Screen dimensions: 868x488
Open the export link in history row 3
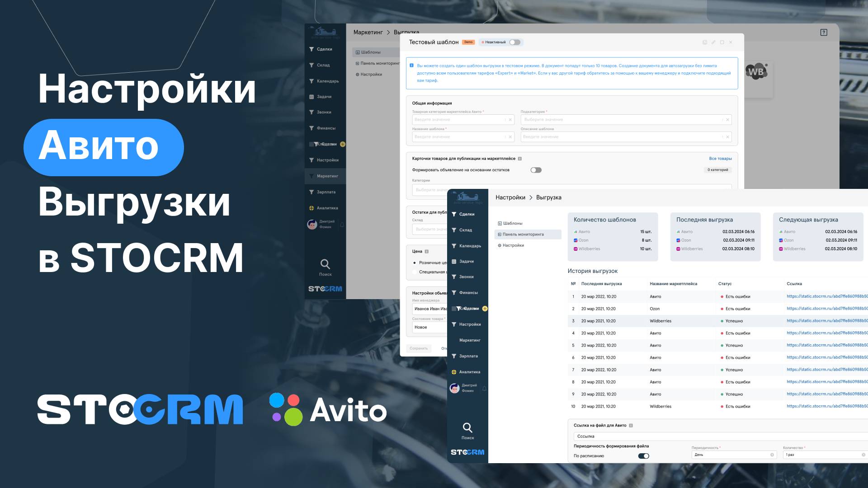tap(827, 321)
